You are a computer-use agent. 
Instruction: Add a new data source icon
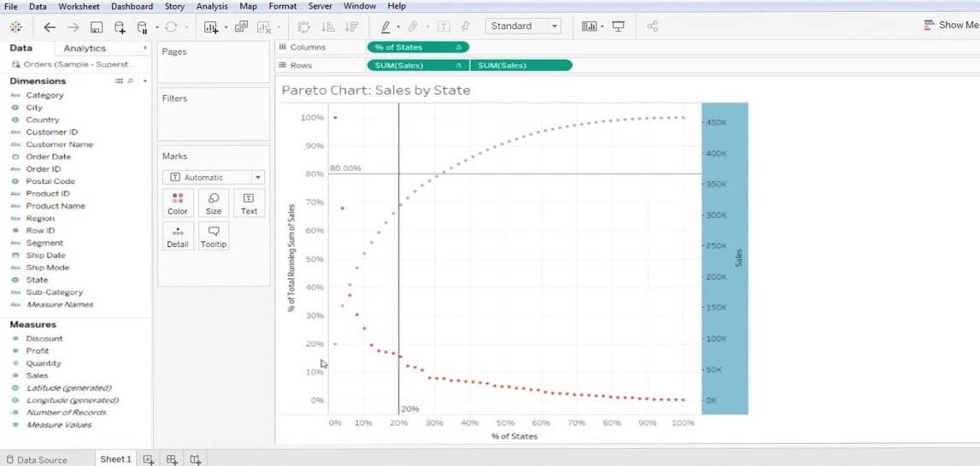(x=120, y=27)
